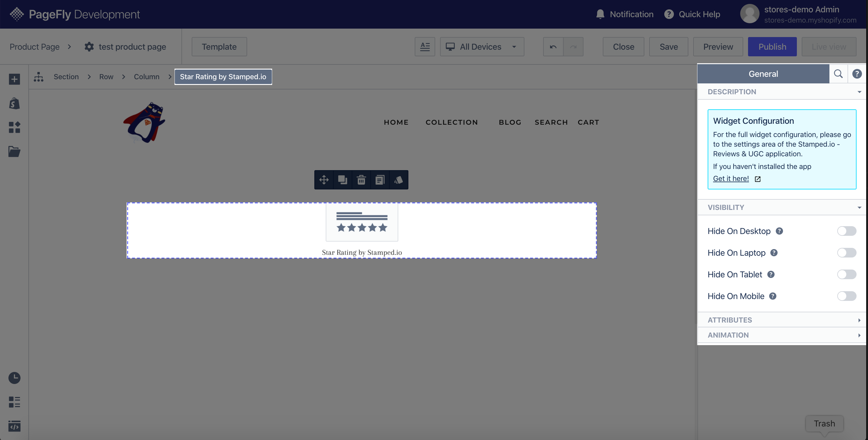Collapse the VISIBILITY section
The width and height of the screenshot is (868, 440).
[x=782, y=208]
